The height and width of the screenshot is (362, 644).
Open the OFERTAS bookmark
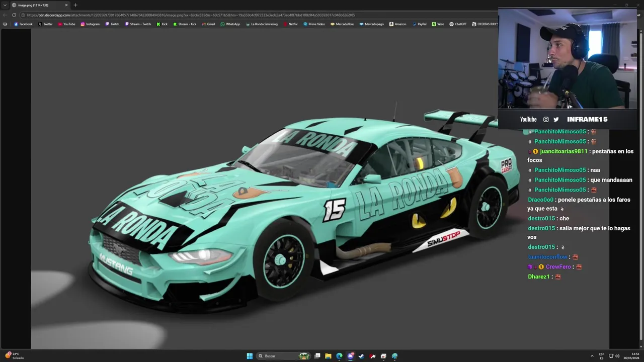[485, 24]
